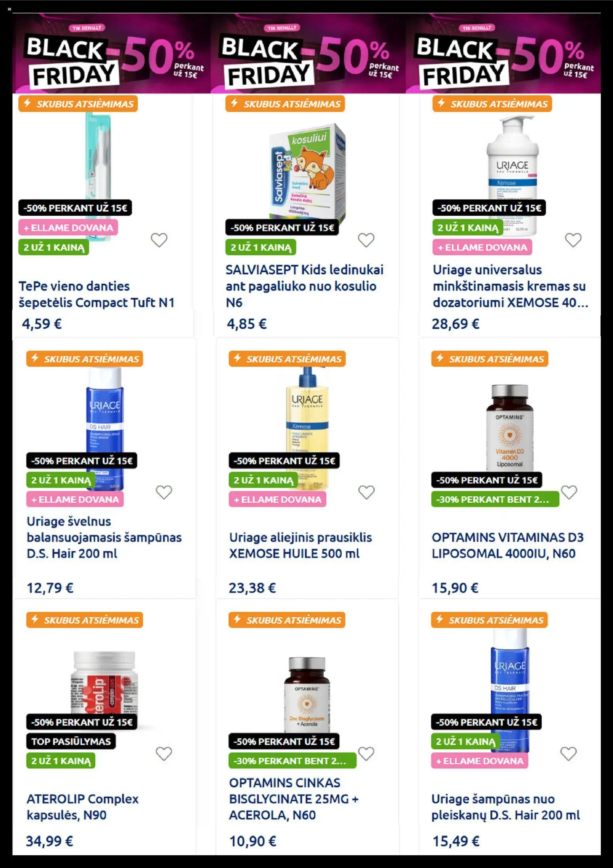Click the -30% PERKANT BENT 2 label on Vitamin D3

click(495, 499)
